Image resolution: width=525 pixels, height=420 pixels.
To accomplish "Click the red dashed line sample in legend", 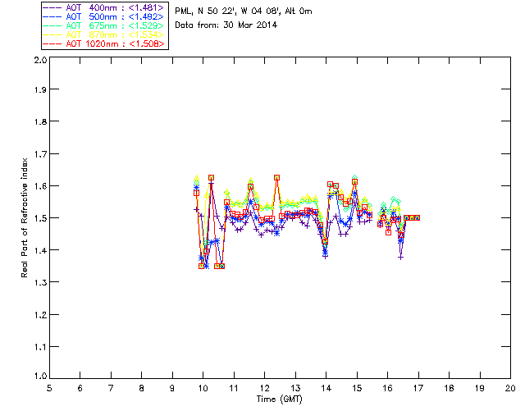I will point(52,43).
